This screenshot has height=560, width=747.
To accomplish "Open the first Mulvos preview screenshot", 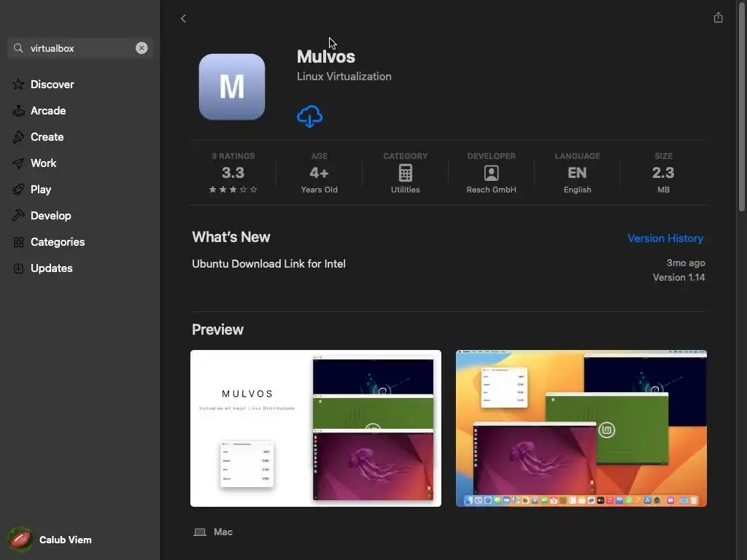I will (316, 428).
